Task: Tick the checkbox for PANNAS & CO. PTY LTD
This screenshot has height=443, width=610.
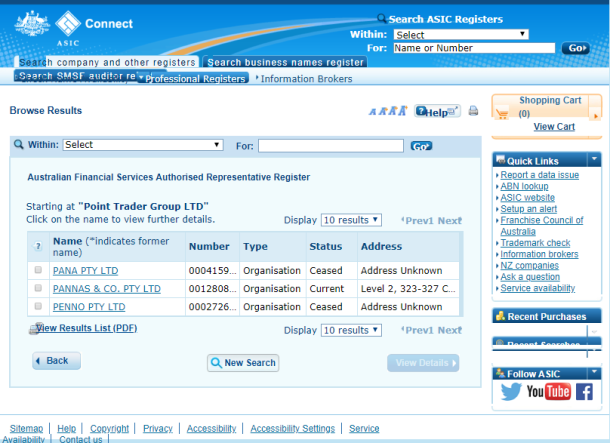Action: tap(38, 288)
